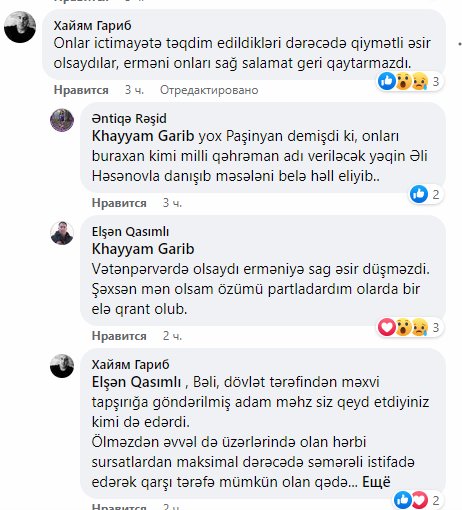Click Нравится under Elşən Qasımlı's reply
This screenshot has height=510, width=462.
coord(119,336)
